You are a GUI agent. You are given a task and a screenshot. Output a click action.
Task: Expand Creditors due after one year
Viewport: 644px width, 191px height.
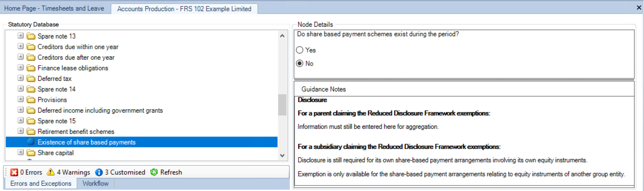[21, 58]
